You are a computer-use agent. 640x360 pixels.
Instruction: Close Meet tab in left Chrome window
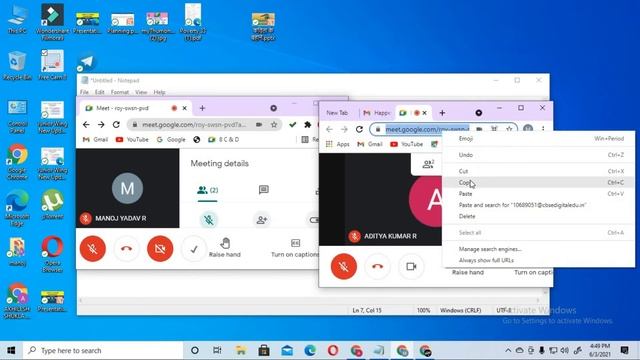pos(184,108)
